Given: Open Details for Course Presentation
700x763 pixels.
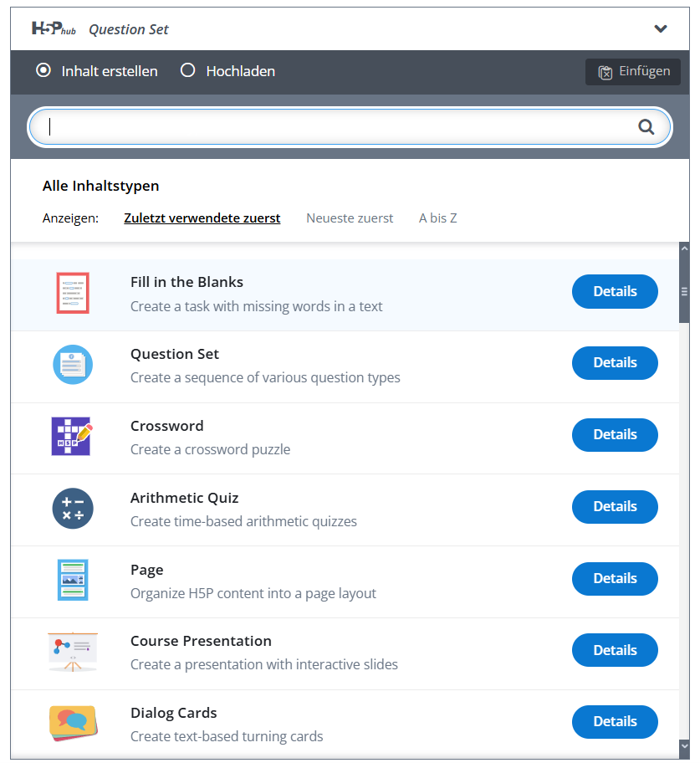Looking at the screenshot, I should [615, 650].
